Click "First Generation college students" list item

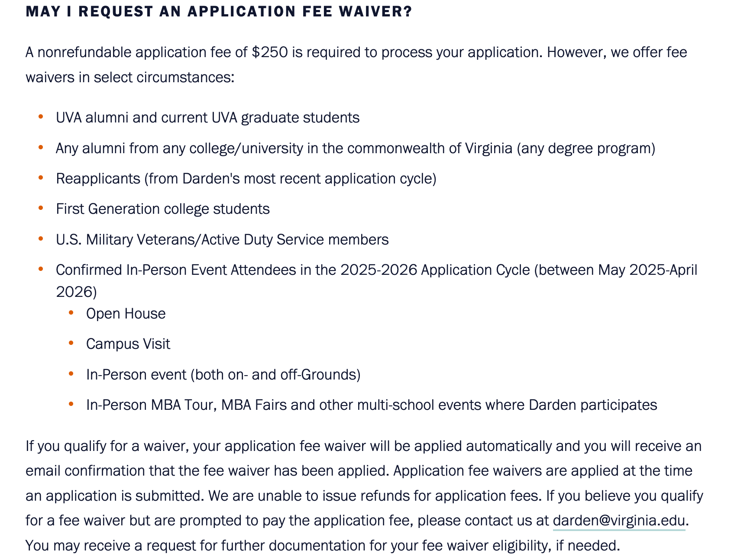pyautogui.click(x=162, y=209)
